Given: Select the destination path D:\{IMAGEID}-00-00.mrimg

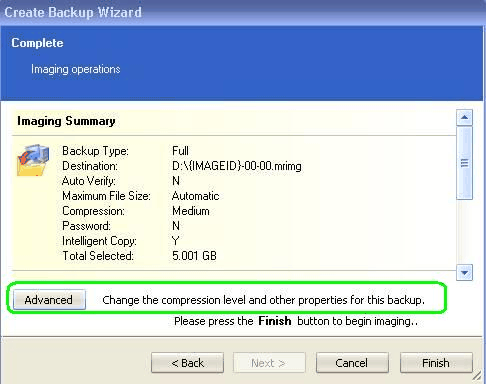Looking at the screenshot, I should 237,166.
